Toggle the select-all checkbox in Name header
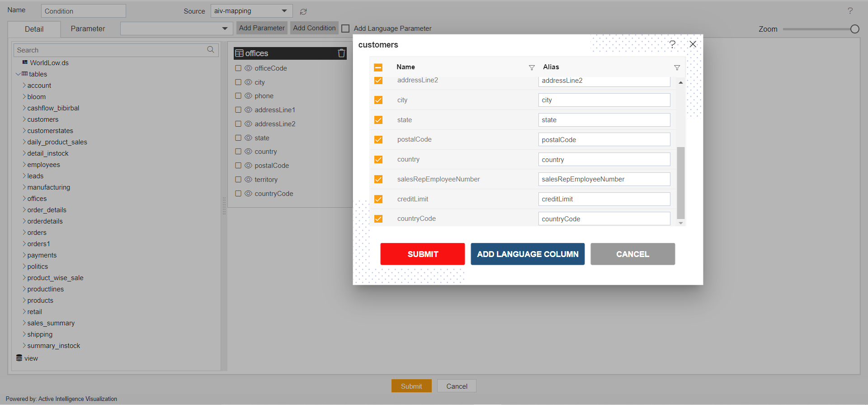 point(378,67)
